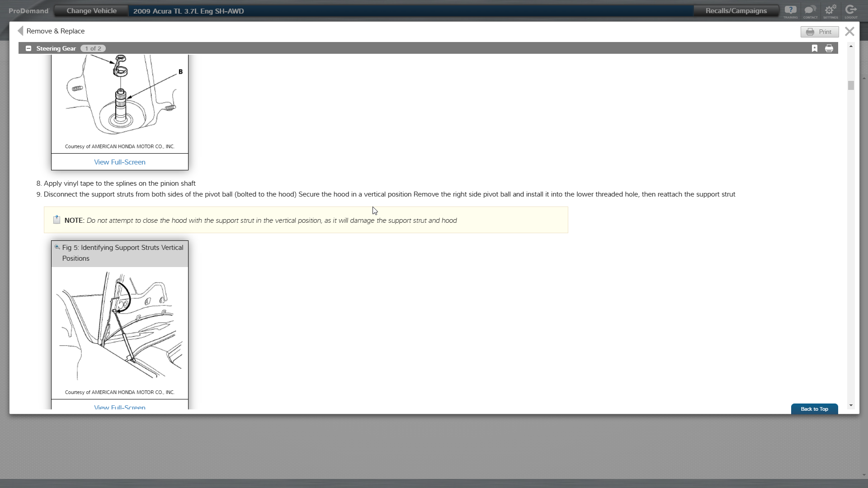868x488 pixels.
Task: Open View Full-Screen link under pinion shaft figure
Action: click(120, 162)
